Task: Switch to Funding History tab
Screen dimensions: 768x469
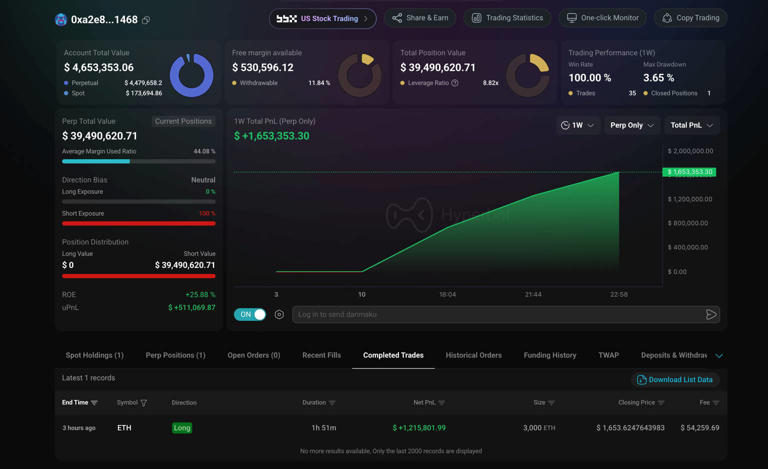Action: click(x=550, y=355)
